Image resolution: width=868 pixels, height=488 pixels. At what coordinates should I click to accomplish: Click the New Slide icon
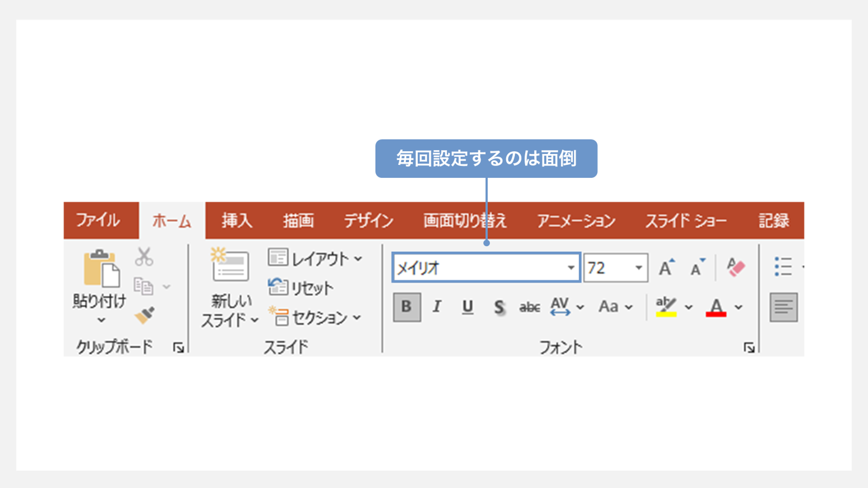[230, 264]
